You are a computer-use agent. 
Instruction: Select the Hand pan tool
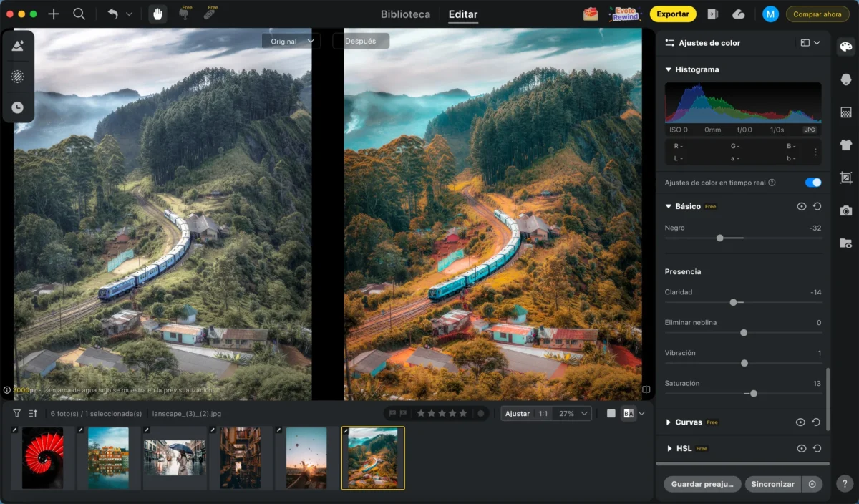click(157, 14)
